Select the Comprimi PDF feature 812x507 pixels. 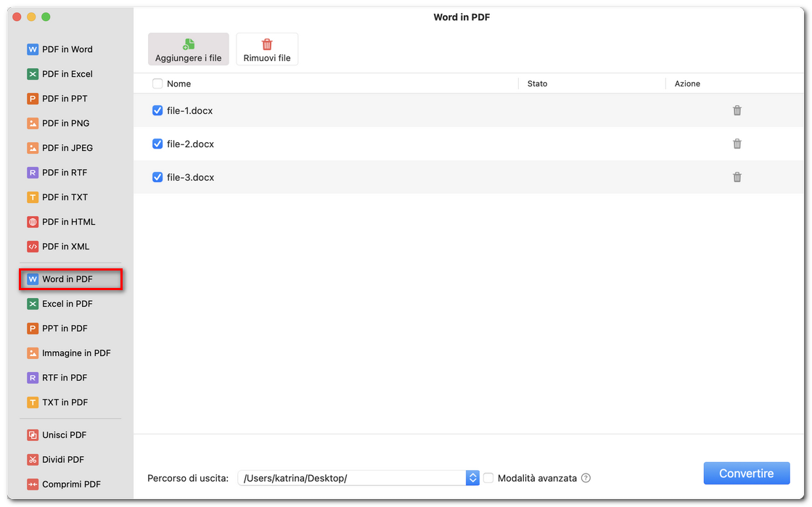pos(68,484)
